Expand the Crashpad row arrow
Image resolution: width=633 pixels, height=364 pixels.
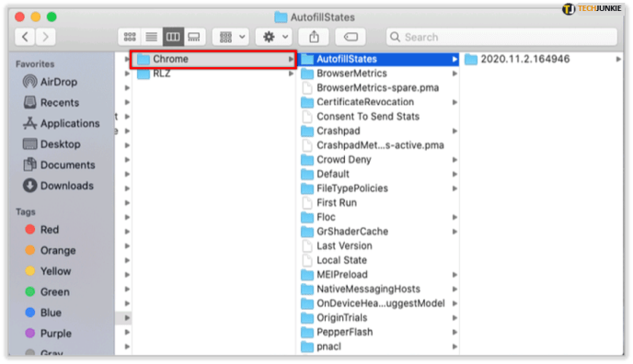(x=455, y=131)
